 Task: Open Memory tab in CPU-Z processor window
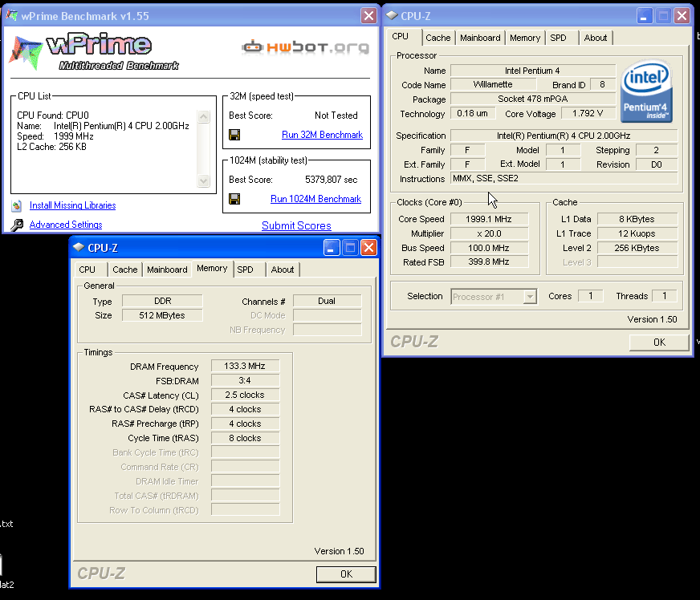[x=524, y=38]
